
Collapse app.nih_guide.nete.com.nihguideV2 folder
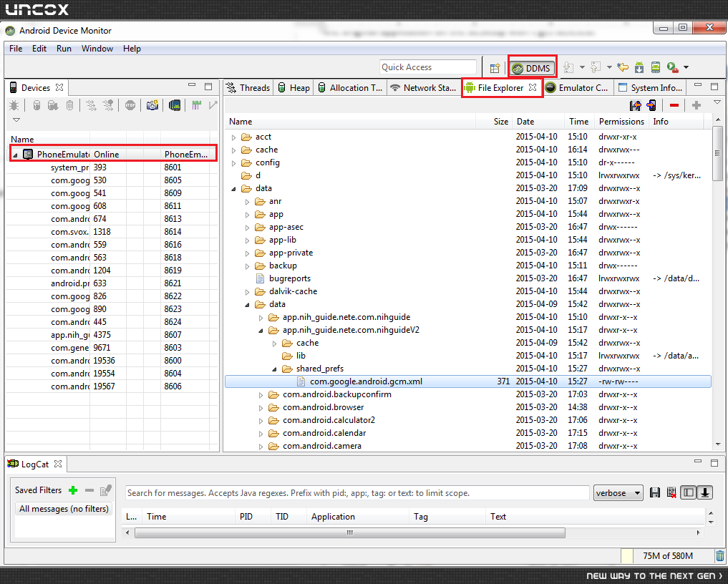coord(261,331)
